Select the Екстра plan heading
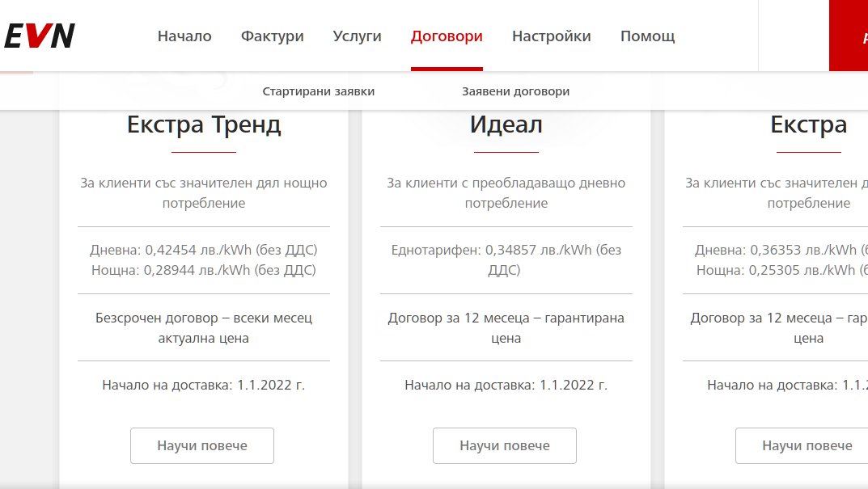Screen dimensions: 868x489 click(x=809, y=124)
